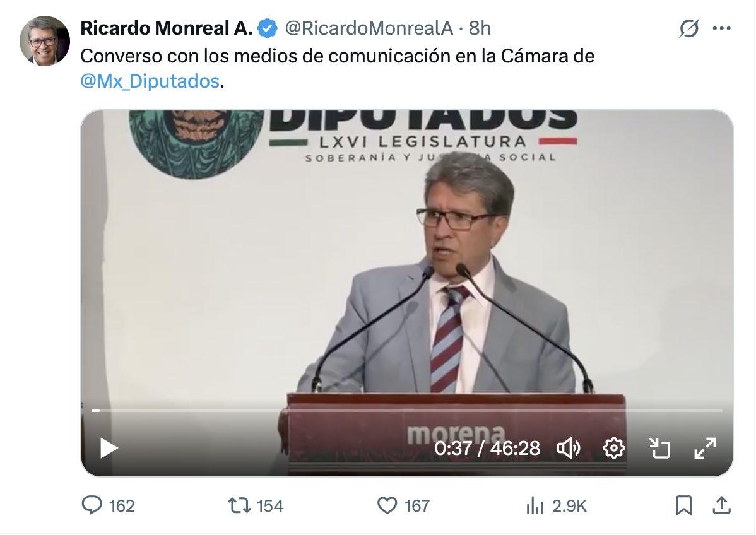This screenshot has height=535, width=756.
Task: Click the Ricardo Monreal A. display name
Action: tap(167, 28)
